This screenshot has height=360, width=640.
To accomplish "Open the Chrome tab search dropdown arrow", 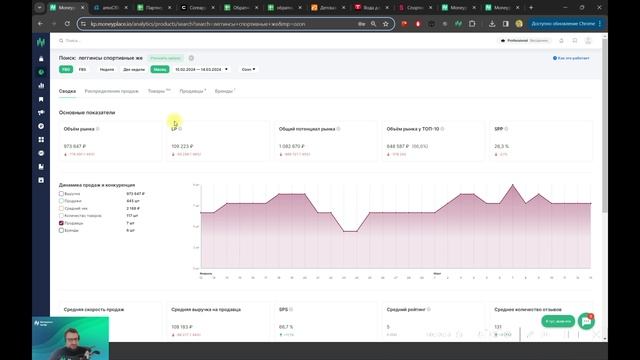I will click(x=40, y=8).
